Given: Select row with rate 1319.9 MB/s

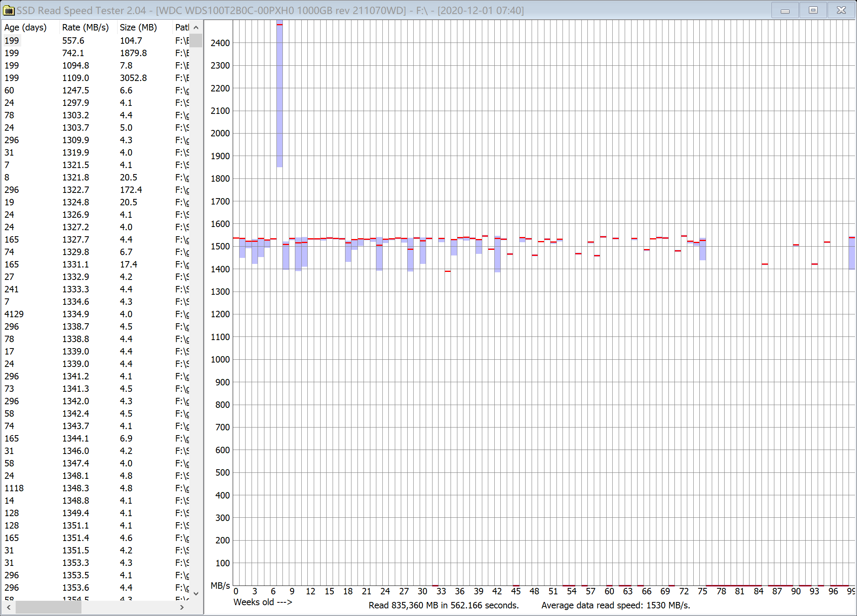Looking at the screenshot, I should (96, 152).
